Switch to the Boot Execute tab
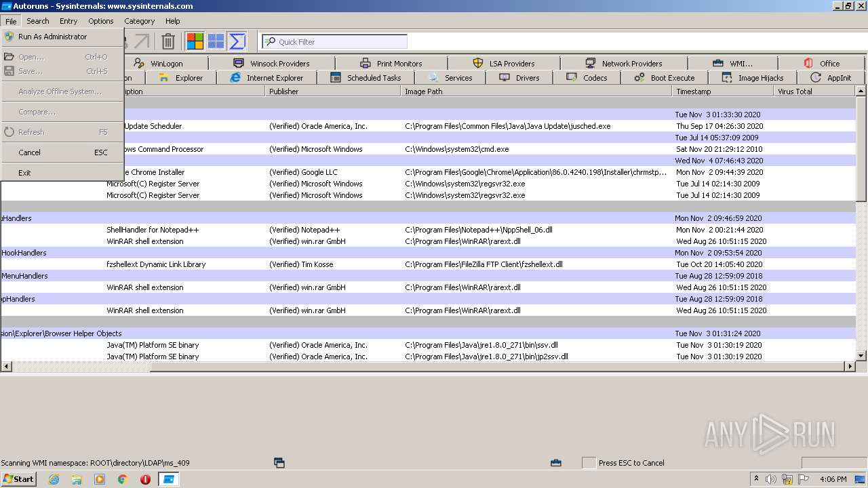This screenshot has height=488, width=868. click(x=665, y=77)
